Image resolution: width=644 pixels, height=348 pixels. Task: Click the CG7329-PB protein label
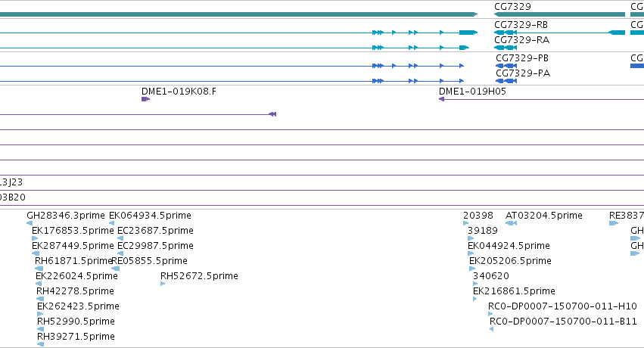pos(522,58)
